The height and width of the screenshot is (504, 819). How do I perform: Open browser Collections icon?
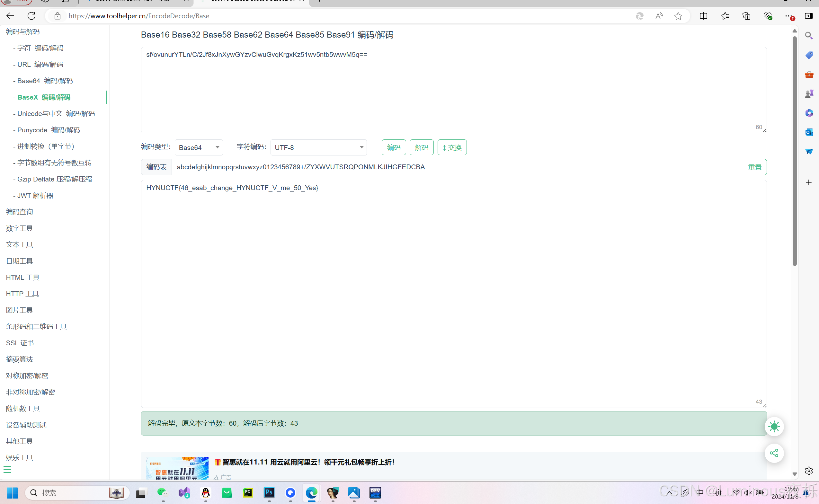click(x=746, y=16)
